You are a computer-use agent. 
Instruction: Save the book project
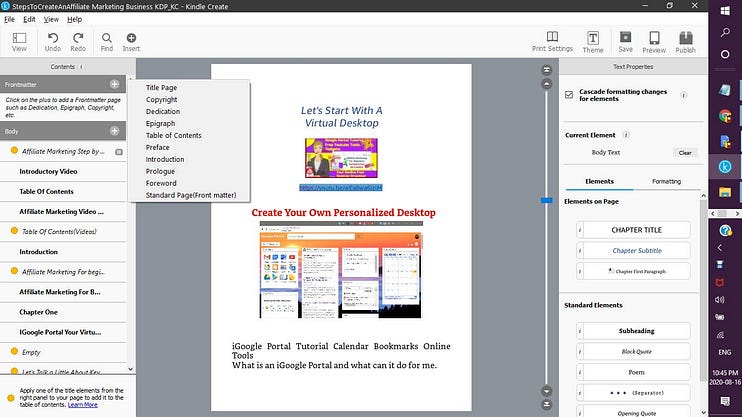pyautogui.click(x=625, y=42)
